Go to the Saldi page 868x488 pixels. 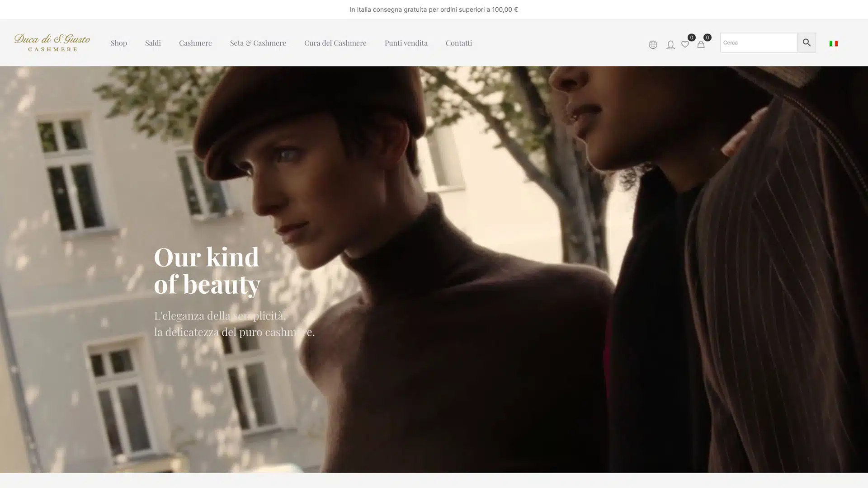(153, 42)
